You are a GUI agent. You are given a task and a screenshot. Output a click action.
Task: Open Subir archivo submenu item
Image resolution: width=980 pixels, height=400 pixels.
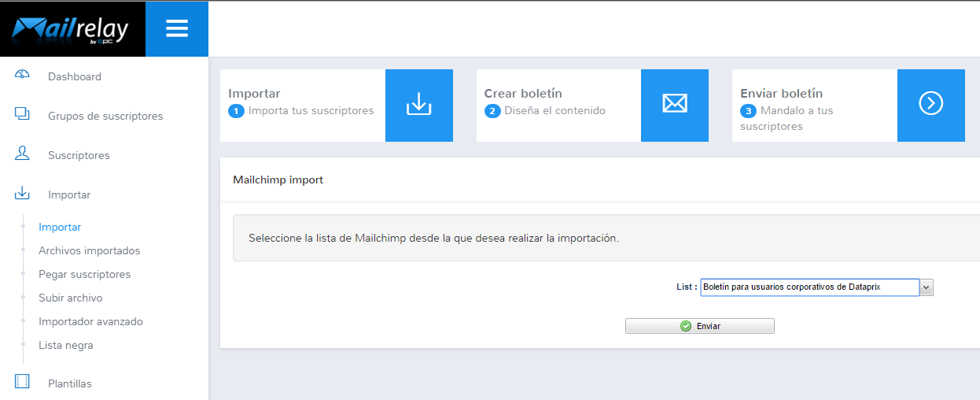pyautogui.click(x=71, y=298)
